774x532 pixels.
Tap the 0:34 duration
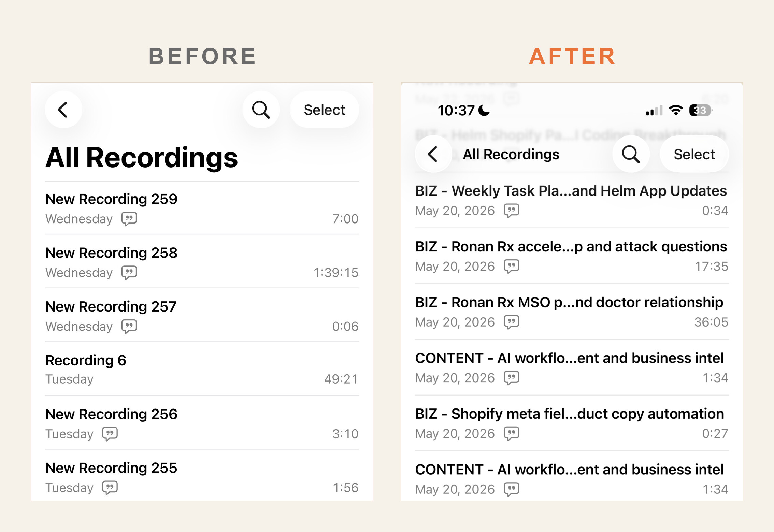point(715,211)
